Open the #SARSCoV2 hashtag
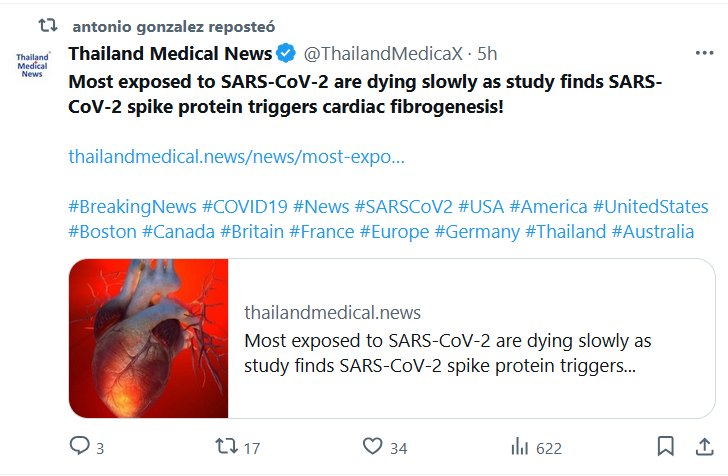This screenshot has height=476, width=728. tap(403, 207)
